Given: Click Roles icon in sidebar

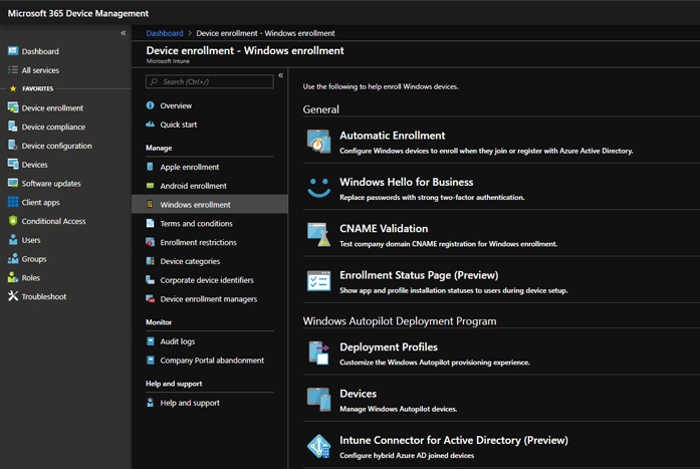Looking at the screenshot, I should 13,277.
